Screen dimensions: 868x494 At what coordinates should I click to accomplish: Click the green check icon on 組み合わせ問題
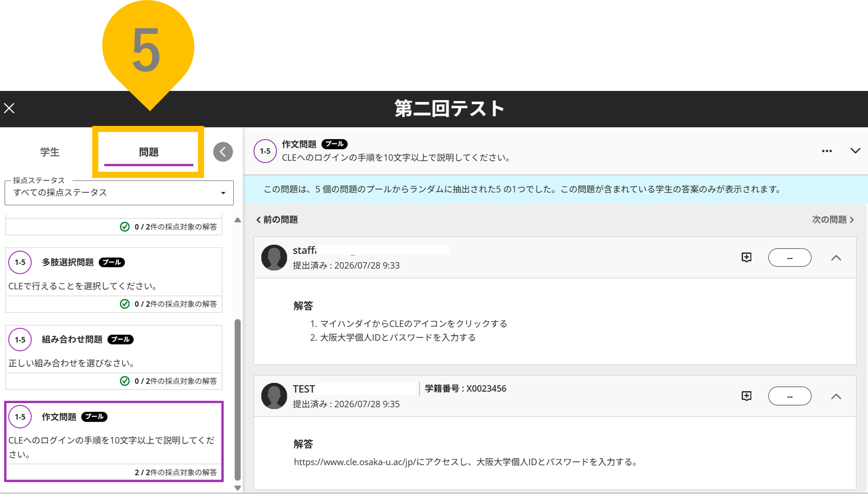tap(125, 381)
